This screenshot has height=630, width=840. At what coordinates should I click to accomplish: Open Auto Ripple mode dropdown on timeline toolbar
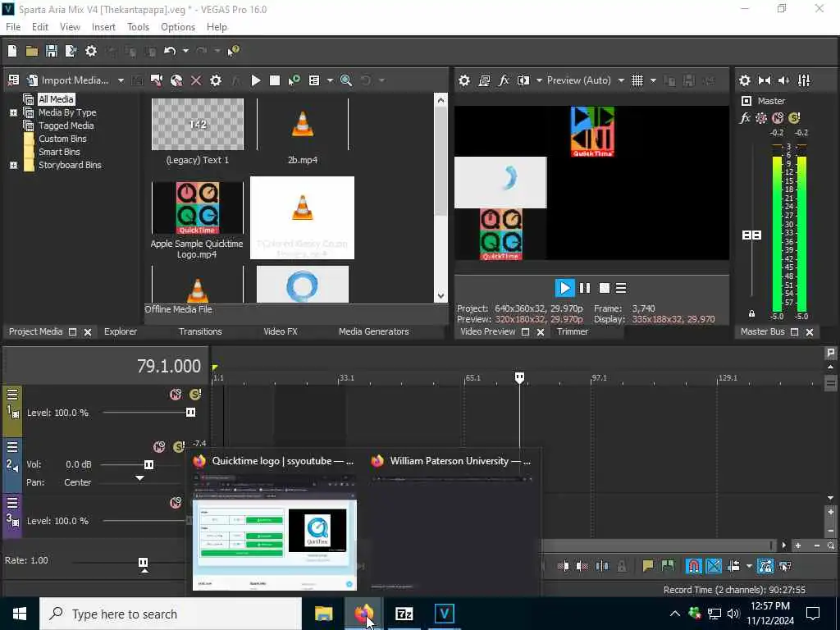pos(749,566)
